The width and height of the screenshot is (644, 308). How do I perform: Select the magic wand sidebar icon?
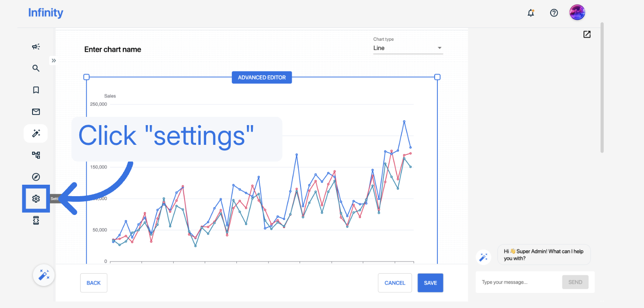coord(36,133)
